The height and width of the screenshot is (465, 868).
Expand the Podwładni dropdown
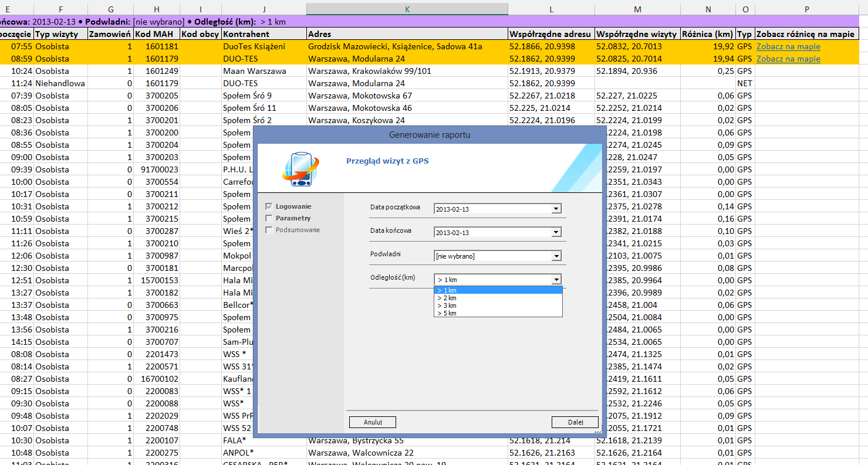click(x=556, y=256)
